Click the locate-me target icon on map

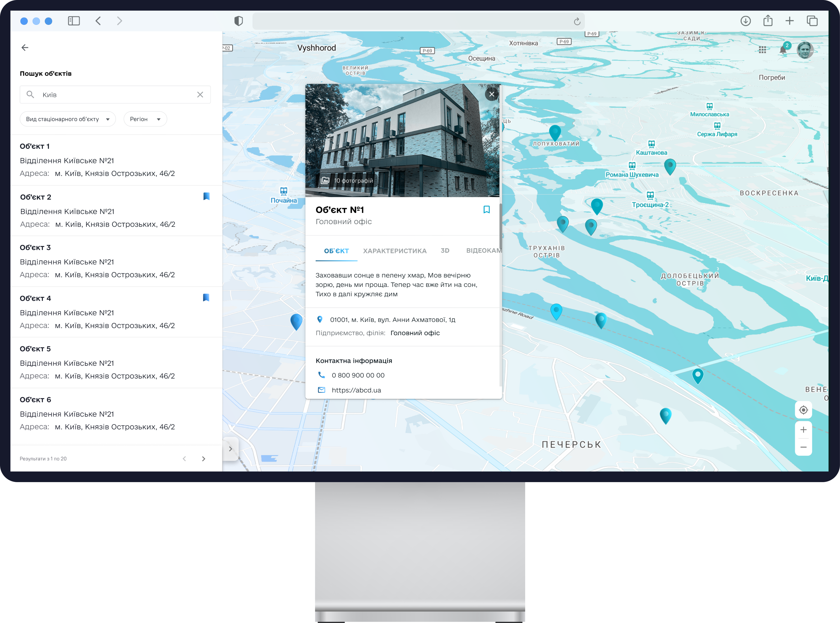(803, 410)
